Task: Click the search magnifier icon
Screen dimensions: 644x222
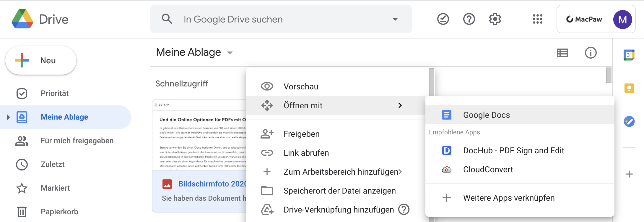Action: point(167,19)
